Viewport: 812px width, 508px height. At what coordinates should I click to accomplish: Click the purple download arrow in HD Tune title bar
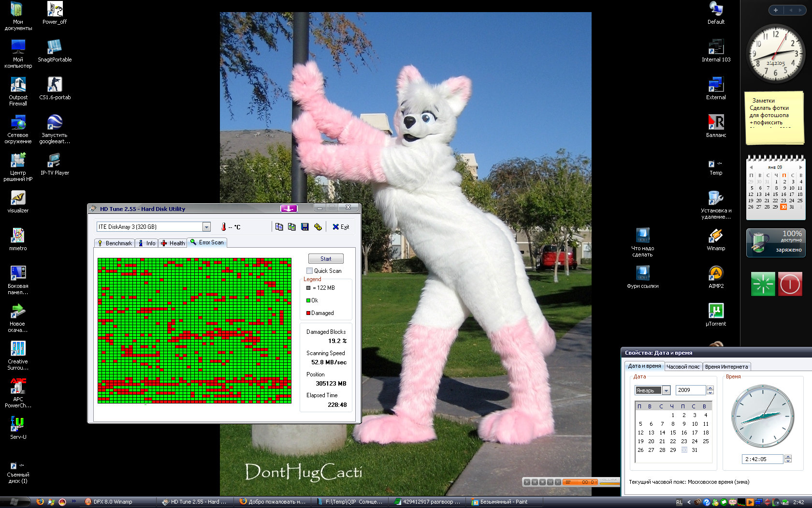coord(289,208)
